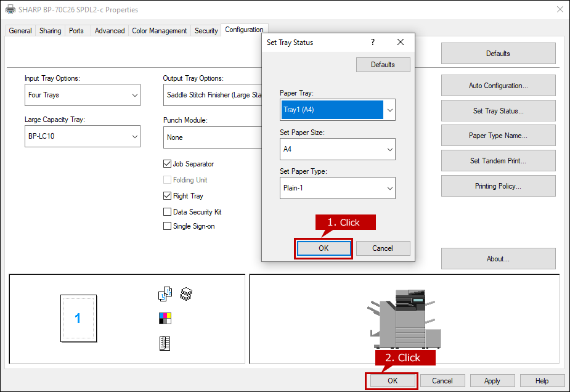Click the duplex pages icon in preview
This screenshot has height=392, width=570.
[x=165, y=295]
